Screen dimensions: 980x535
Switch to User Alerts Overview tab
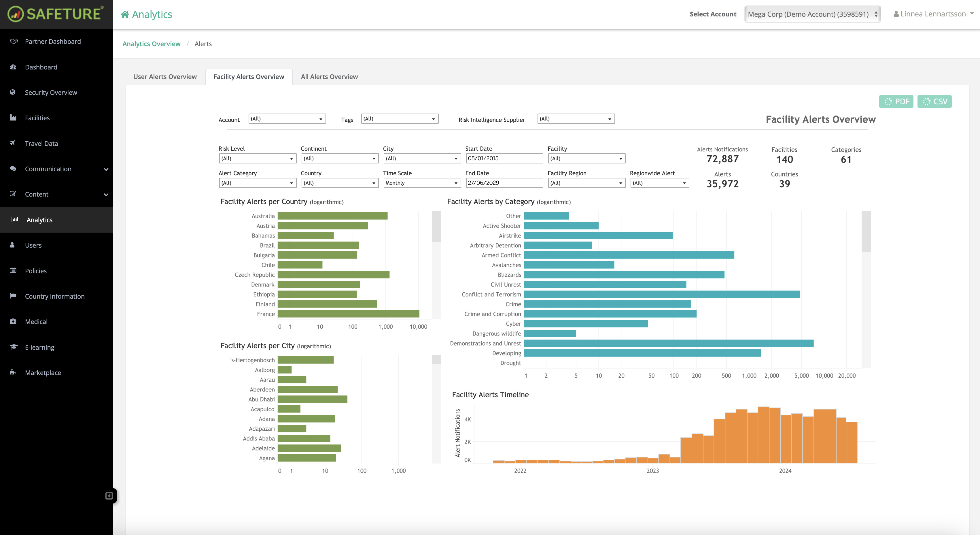coord(165,77)
